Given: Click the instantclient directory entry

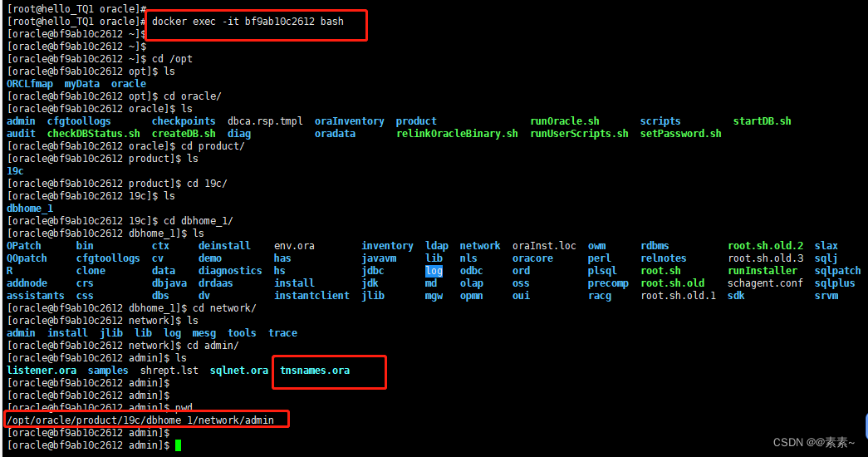Looking at the screenshot, I should (x=311, y=296).
